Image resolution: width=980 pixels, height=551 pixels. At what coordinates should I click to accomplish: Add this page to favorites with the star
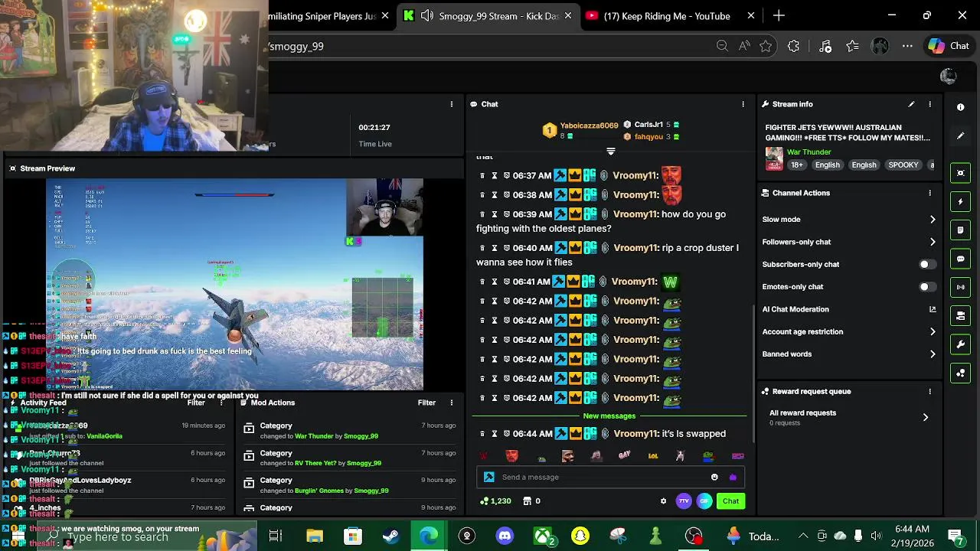pyautogui.click(x=766, y=46)
